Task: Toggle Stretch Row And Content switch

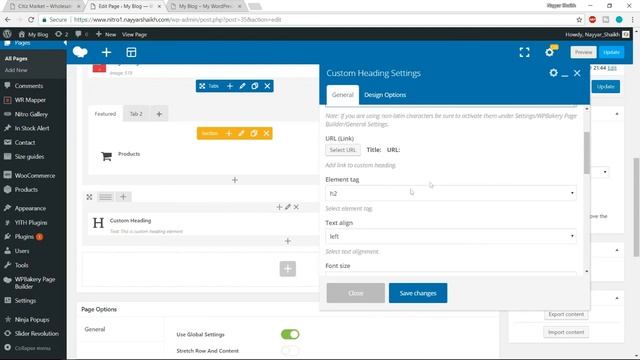Action: pos(290,351)
